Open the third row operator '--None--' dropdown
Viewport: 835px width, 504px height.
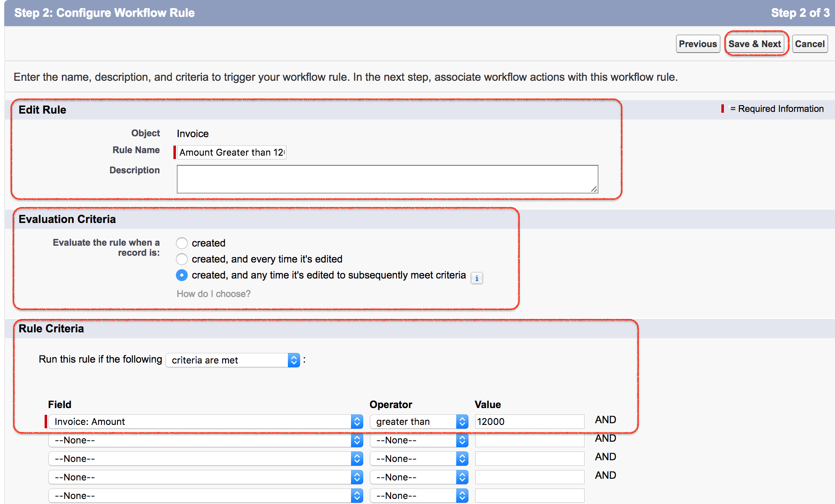tap(419, 459)
